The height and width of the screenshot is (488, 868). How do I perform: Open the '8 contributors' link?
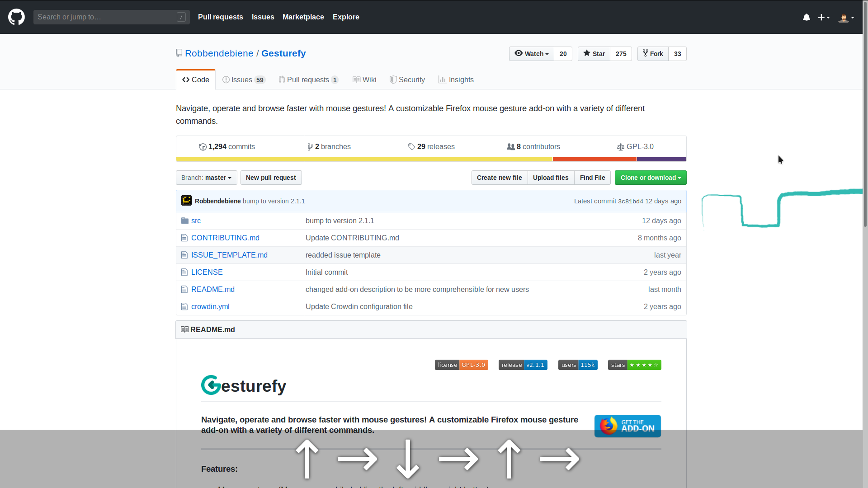click(533, 147)
